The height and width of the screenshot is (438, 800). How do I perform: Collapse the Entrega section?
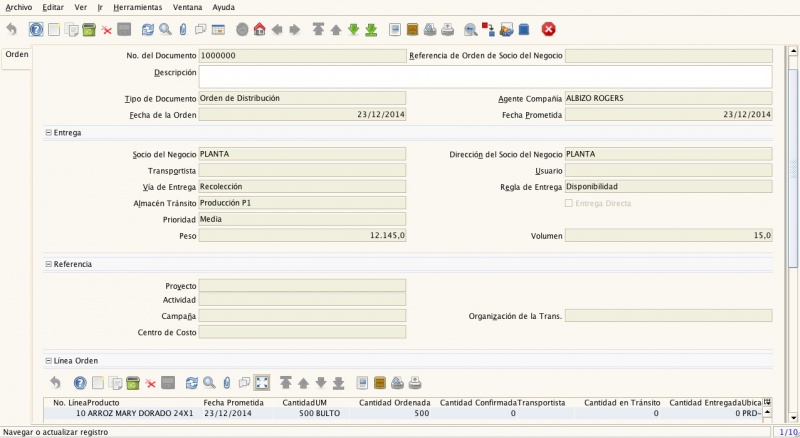click(x=49, y=132)
